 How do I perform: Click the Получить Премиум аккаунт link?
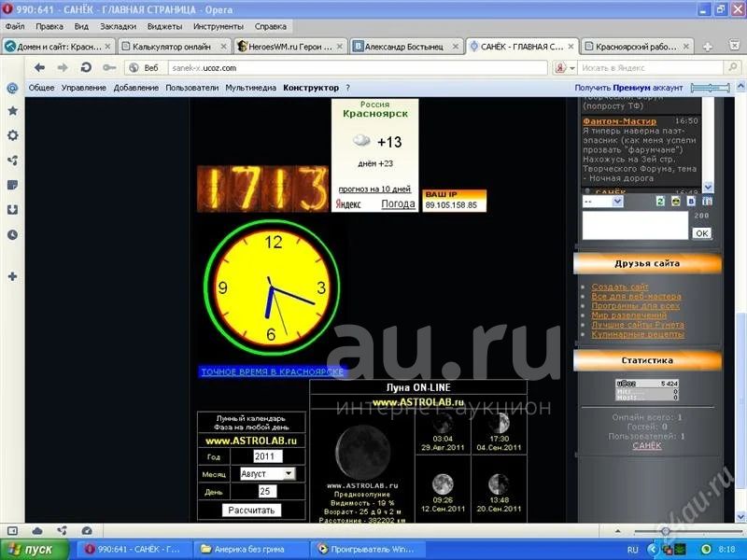pyautogui.click(x=628, y=88)
